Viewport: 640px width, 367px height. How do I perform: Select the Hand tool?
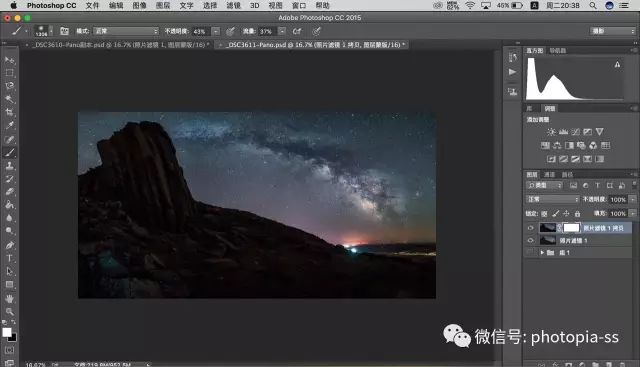tap(9, 298)
